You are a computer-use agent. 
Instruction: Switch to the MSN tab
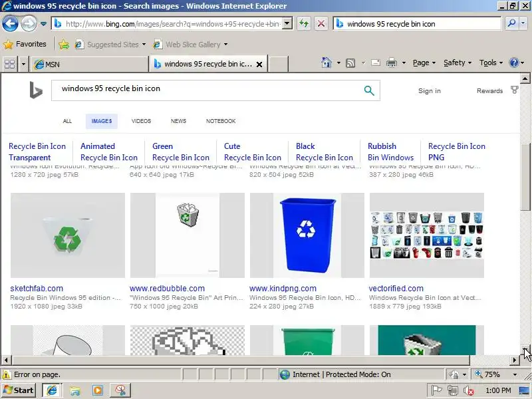pyautogui.click(x=90, y=64)
